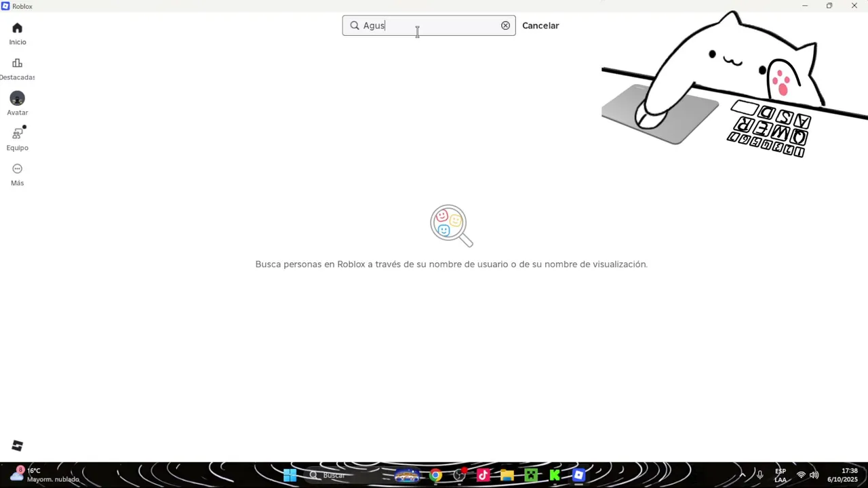Image resolution: width=868 pixels, height=488 pixels.
Task: Go to Inicio home in sidebar
Action: 18,34
